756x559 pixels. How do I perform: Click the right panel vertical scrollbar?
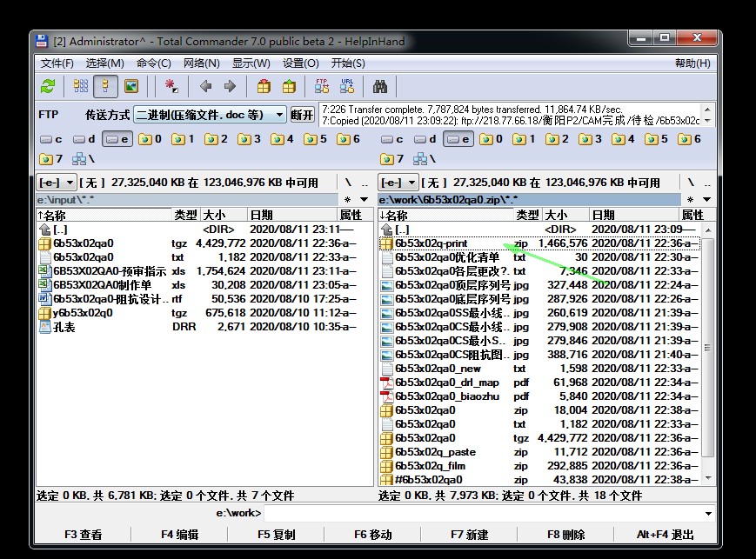tap(708, 354)
